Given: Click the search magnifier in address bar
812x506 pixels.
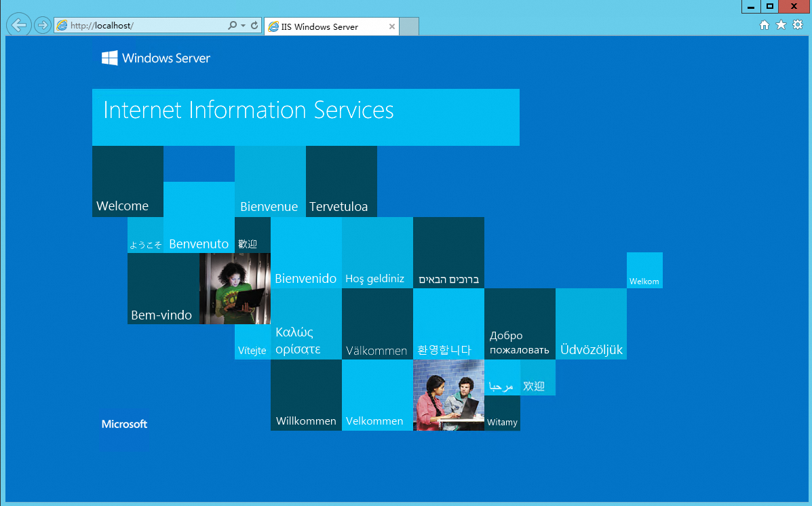Looking at the screenshot, I should [233, 25].
